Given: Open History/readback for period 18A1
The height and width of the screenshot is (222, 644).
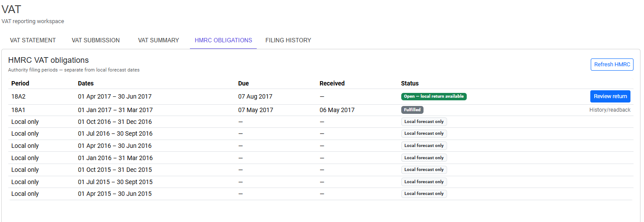Looking at the screenshot, I should [610, 110].
